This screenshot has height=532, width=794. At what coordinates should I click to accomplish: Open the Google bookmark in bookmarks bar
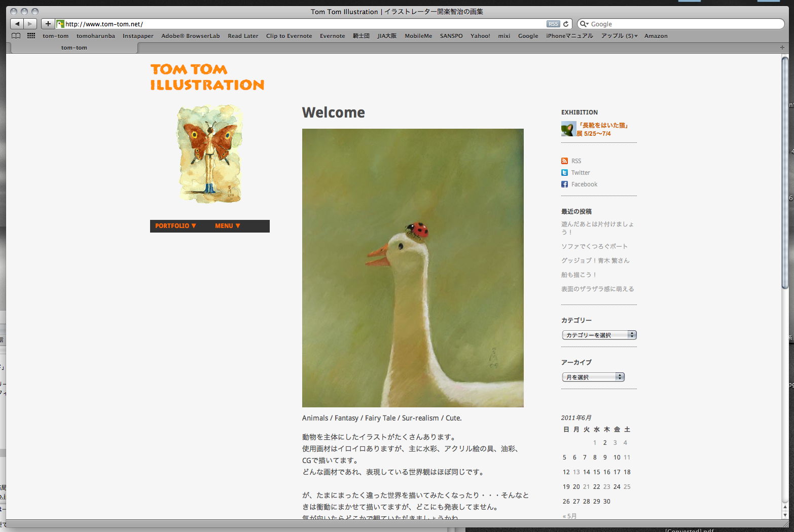pos(528,36)
